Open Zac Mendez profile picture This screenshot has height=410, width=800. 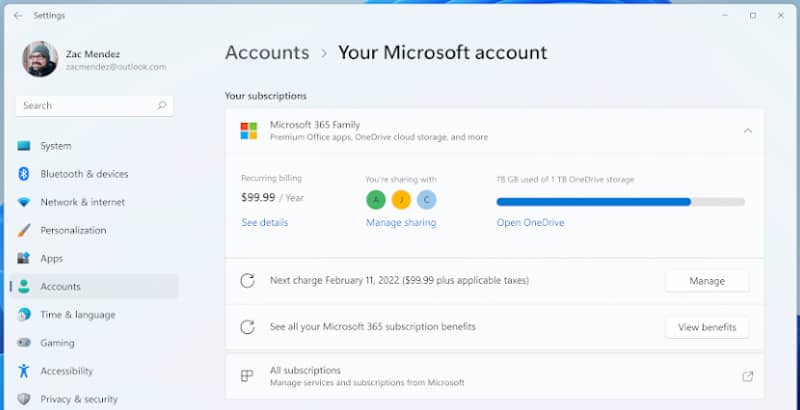40,59
